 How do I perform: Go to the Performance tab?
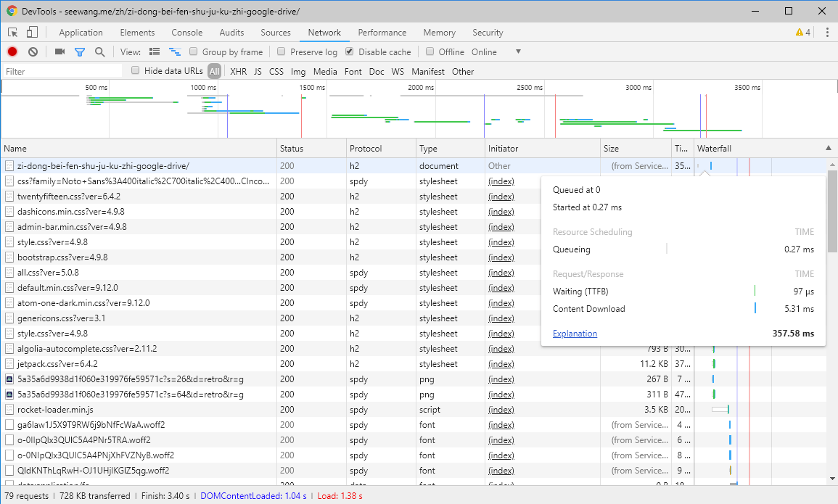382,33
